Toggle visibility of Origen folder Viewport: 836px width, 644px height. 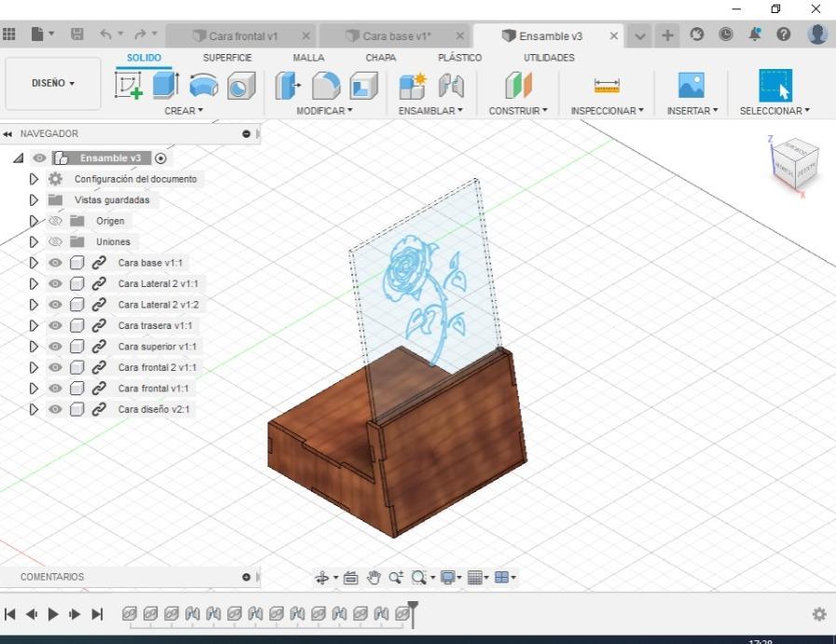pyautogui.click(x=55, y=221)
